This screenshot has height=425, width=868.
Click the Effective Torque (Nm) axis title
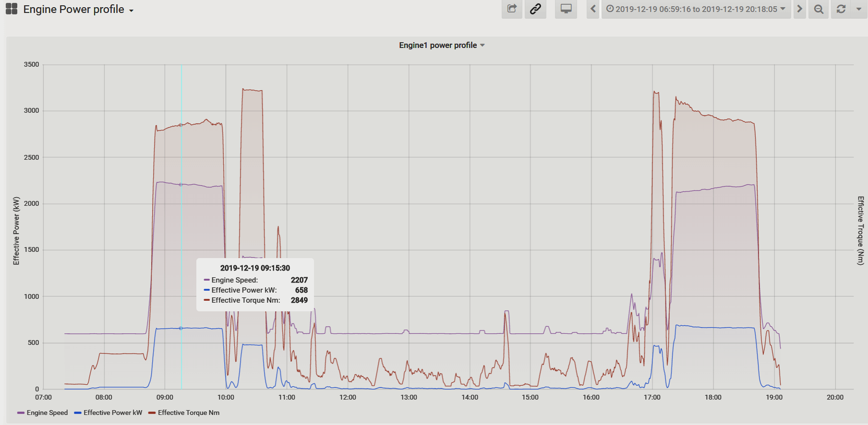pos(861,230)
